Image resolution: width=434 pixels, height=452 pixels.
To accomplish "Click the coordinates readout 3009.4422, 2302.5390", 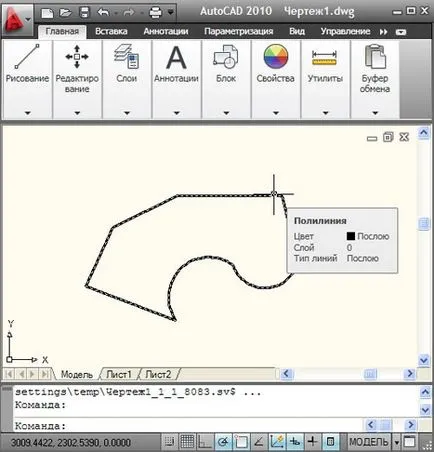I will point(71,443).
